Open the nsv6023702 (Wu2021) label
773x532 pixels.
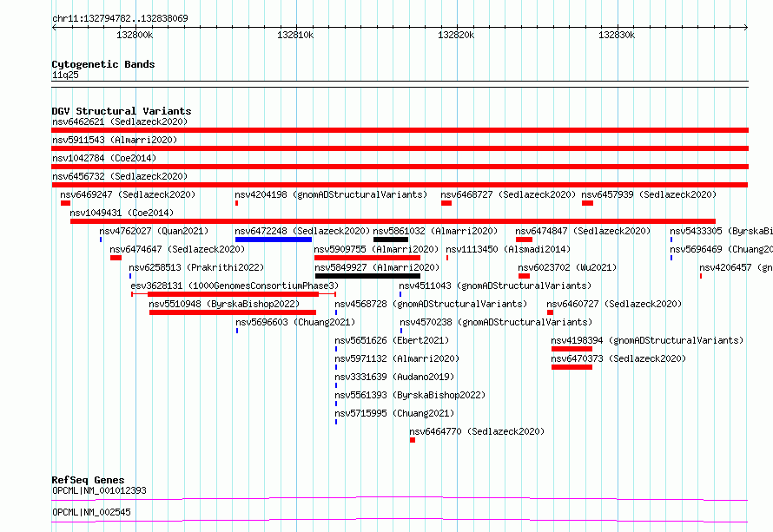[567, 267]
